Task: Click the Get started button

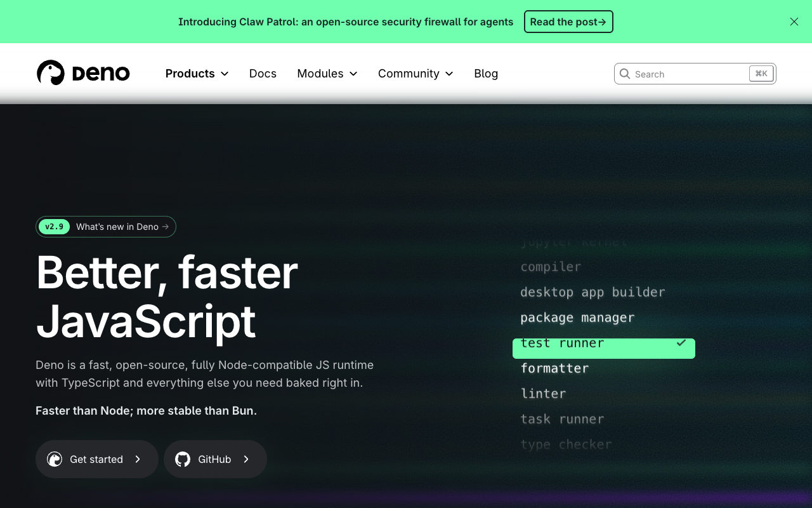Action: point(97,459)
